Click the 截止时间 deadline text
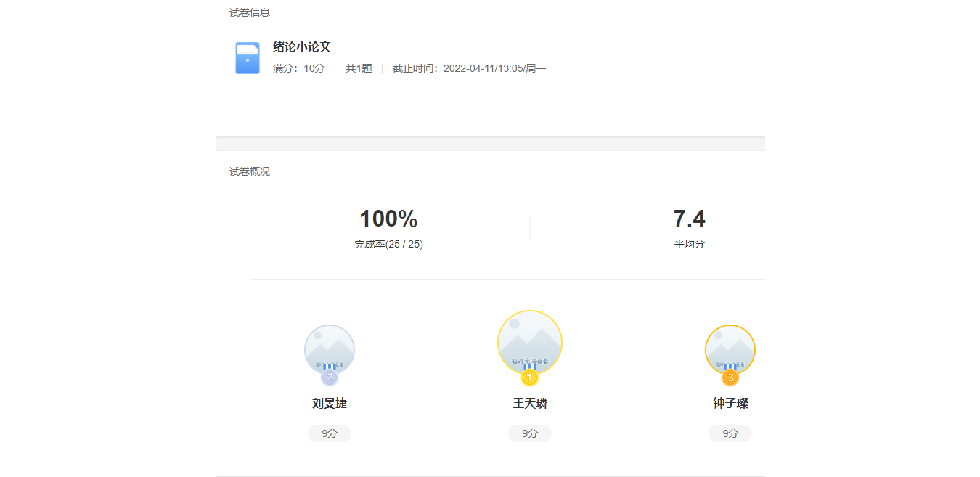This screenshot has height=477, width=980. (469, 69)
